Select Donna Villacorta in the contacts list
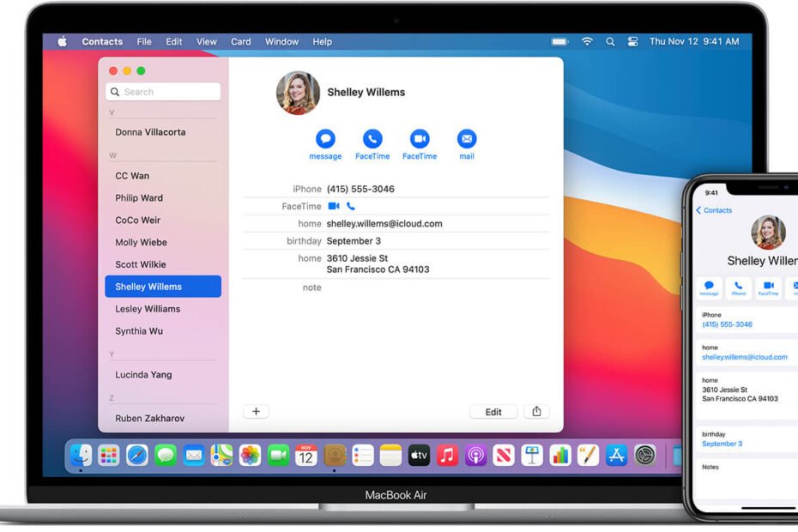This screenshot has width=798, height=532. (163, 132)
